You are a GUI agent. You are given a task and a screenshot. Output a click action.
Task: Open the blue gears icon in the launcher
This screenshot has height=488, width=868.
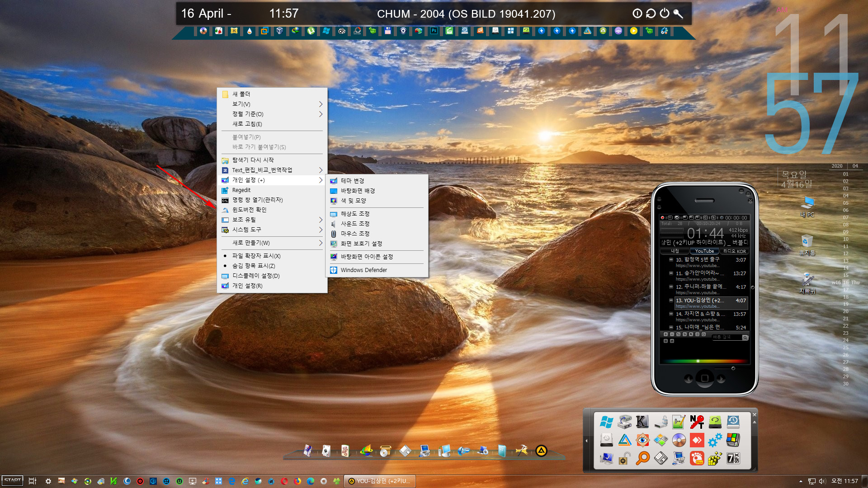[715, 440]
